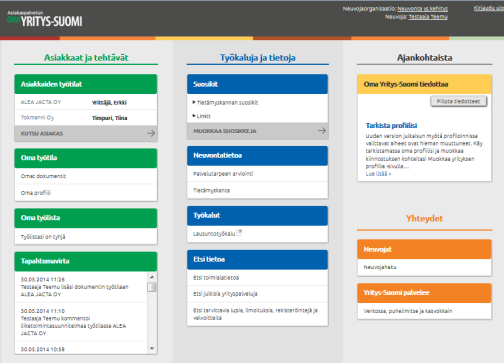Viewport: 504px width, 363px height.
Task: Click the arrow icon next to Kutsu asiakas
Action: tap(151, 133)
